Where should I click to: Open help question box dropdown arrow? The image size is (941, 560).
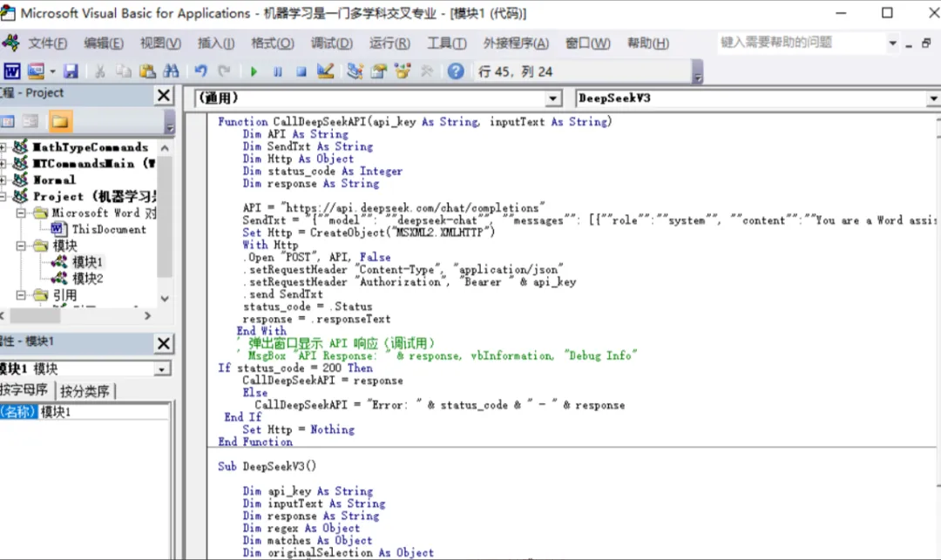click(892, 44)
